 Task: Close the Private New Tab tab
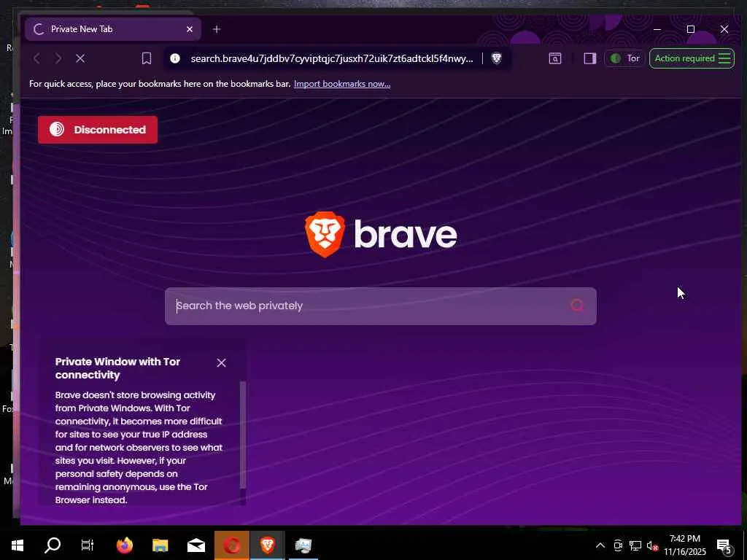click(190, 29)
